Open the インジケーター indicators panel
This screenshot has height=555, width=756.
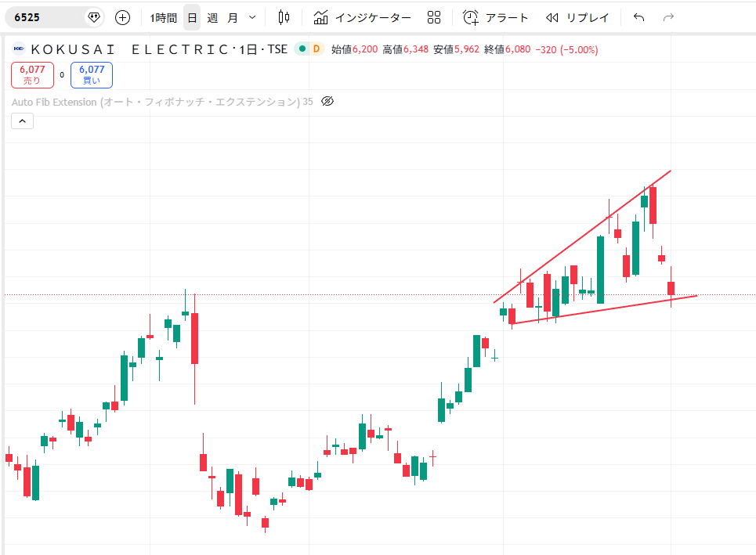point(362,17)
